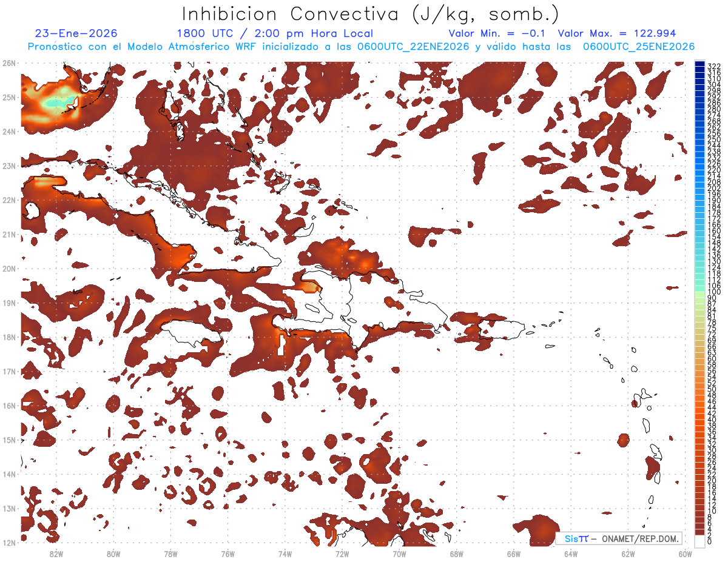
Task: Click the date '23-Ene-2026'
Action: click(76, 33)
